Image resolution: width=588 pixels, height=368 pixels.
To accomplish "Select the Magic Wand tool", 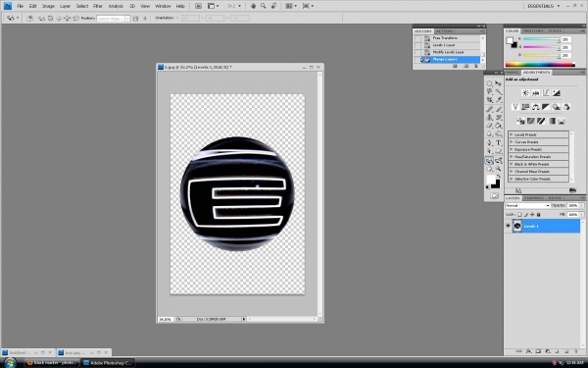I will click(499, 91).
